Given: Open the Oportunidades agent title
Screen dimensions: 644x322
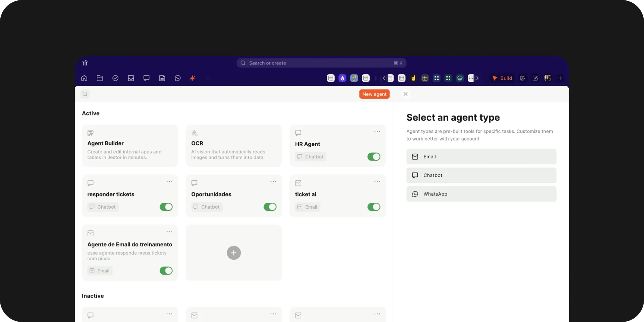Looking at the screenshot, I should (211, 194).
